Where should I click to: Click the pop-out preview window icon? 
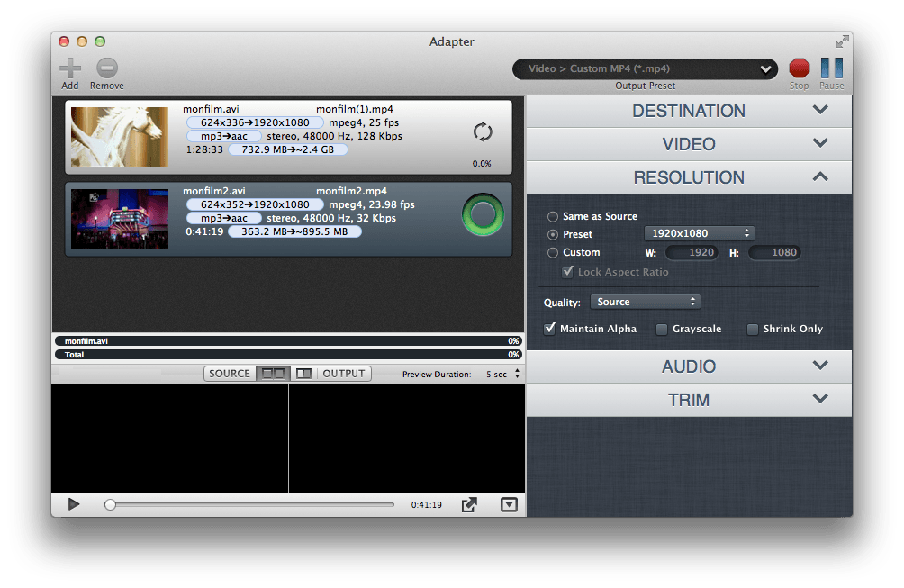pos(469,505)
